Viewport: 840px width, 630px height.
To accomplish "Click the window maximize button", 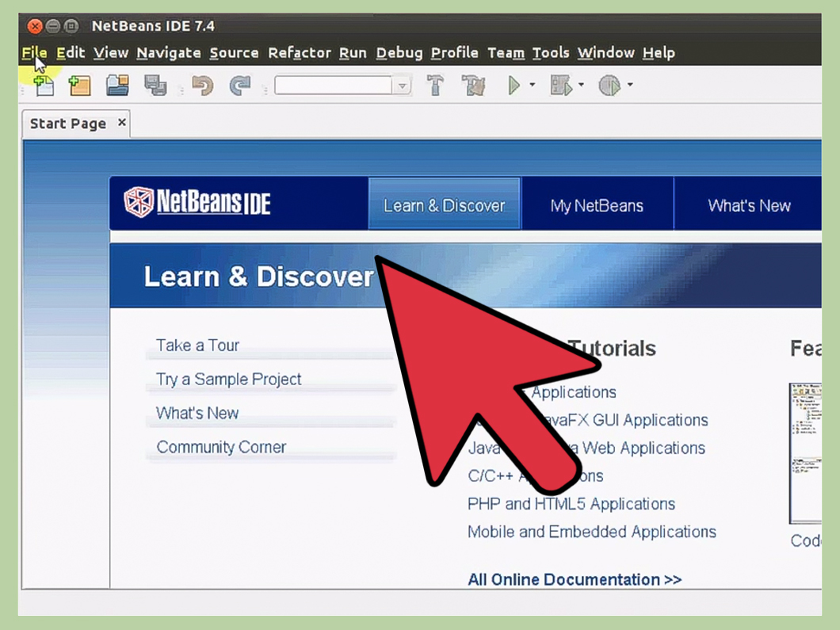I will (71, 25).
